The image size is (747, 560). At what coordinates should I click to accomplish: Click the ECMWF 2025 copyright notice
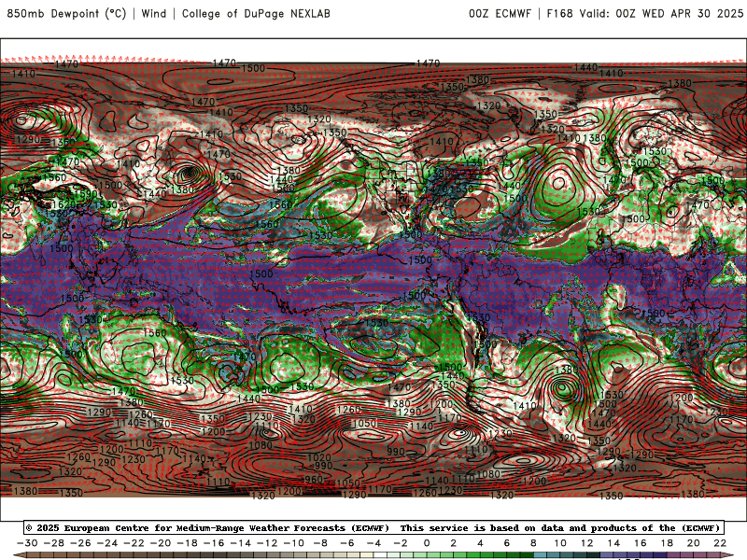[x=207, y=527]
